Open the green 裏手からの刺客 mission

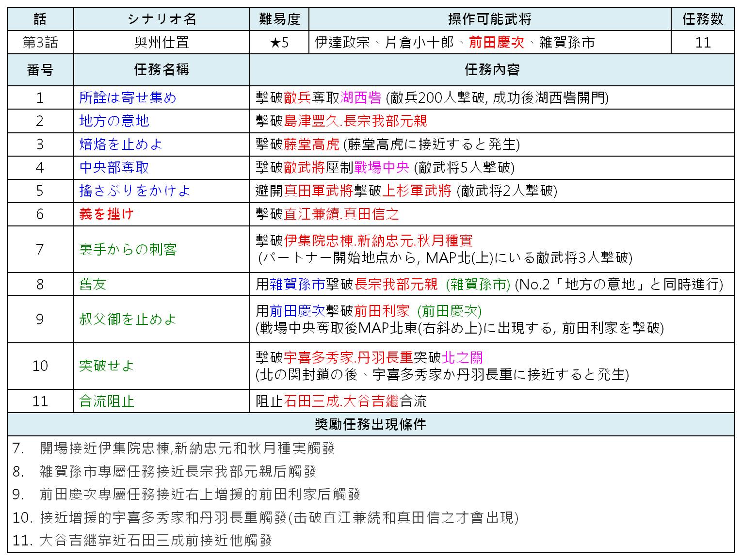(x=128, y=250)
